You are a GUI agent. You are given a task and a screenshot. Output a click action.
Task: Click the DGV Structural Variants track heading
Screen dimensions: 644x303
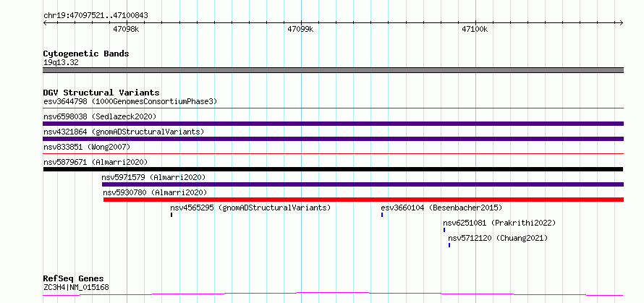101,93
